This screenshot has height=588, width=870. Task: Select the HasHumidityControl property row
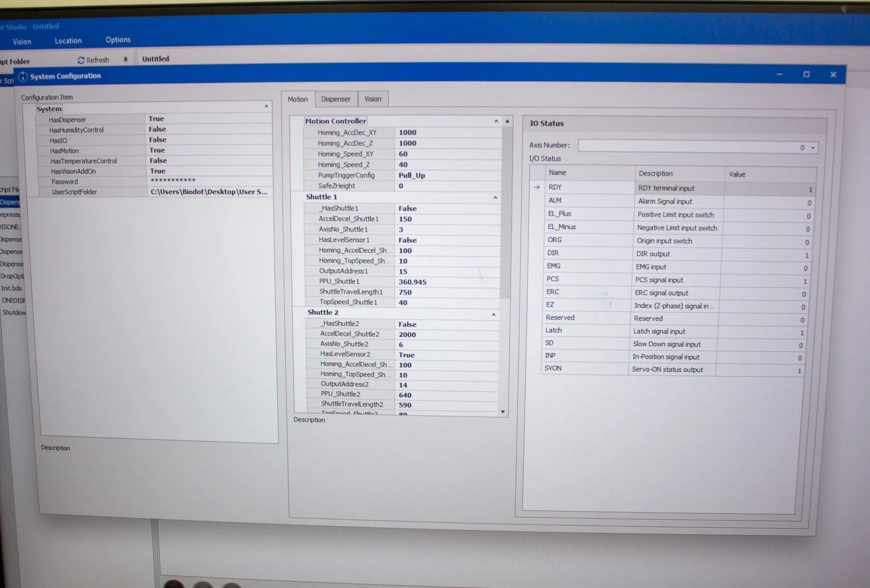click(x=154, y=130)
